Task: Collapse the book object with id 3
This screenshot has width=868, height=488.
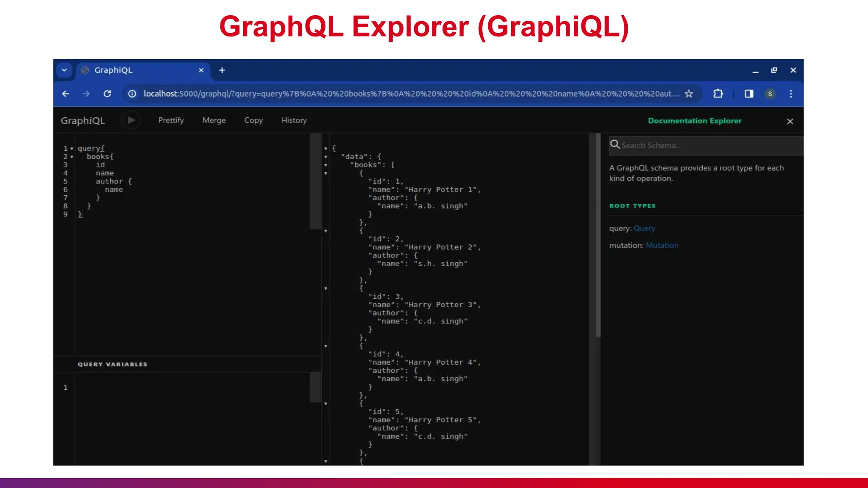Action: (x=325, y=288)
